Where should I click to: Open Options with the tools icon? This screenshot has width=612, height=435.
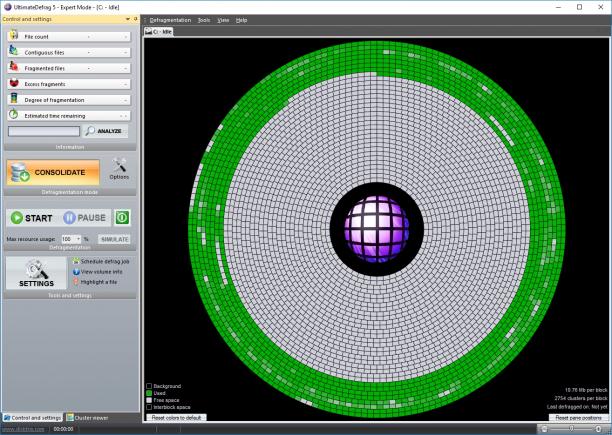[119, 169]
